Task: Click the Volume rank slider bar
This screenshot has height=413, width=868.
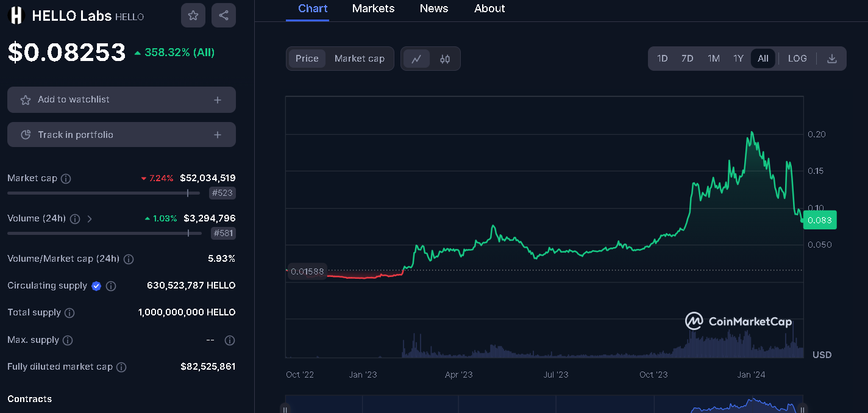Action: pyautogui.click(x=104, y=233)
